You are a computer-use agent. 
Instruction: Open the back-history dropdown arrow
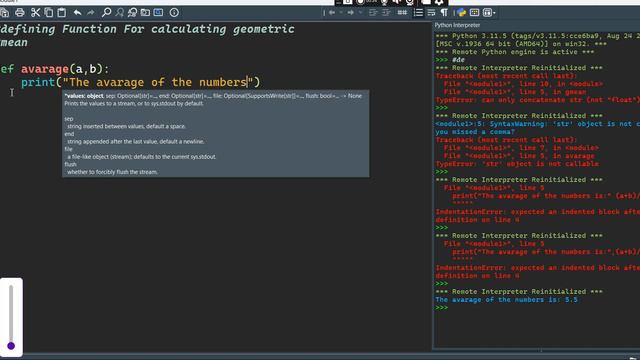341,13
